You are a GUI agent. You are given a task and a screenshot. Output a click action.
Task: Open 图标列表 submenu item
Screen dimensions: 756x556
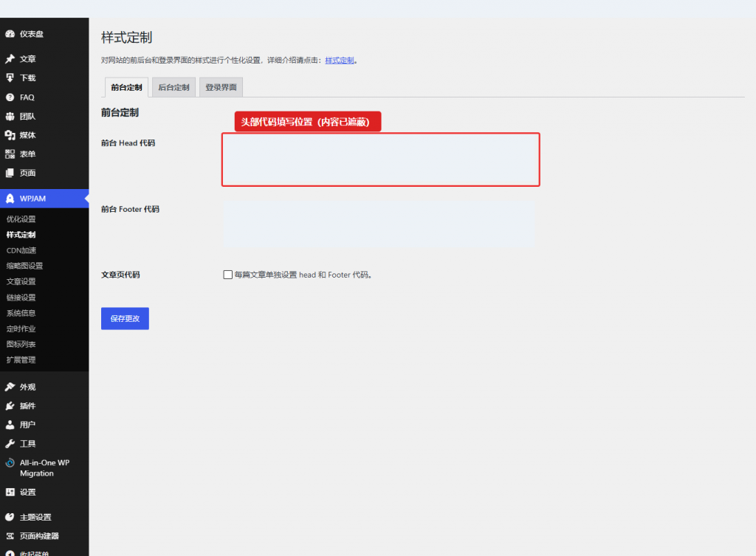click(x=21, y=344)
